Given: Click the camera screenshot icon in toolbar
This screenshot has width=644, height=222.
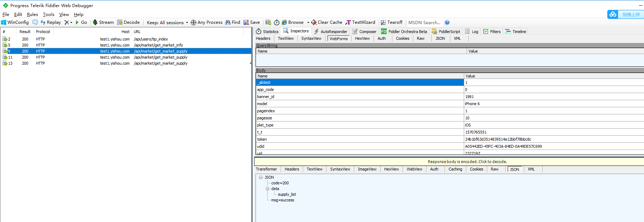Looking at the screenshot, I should click(x=268, y=22).
